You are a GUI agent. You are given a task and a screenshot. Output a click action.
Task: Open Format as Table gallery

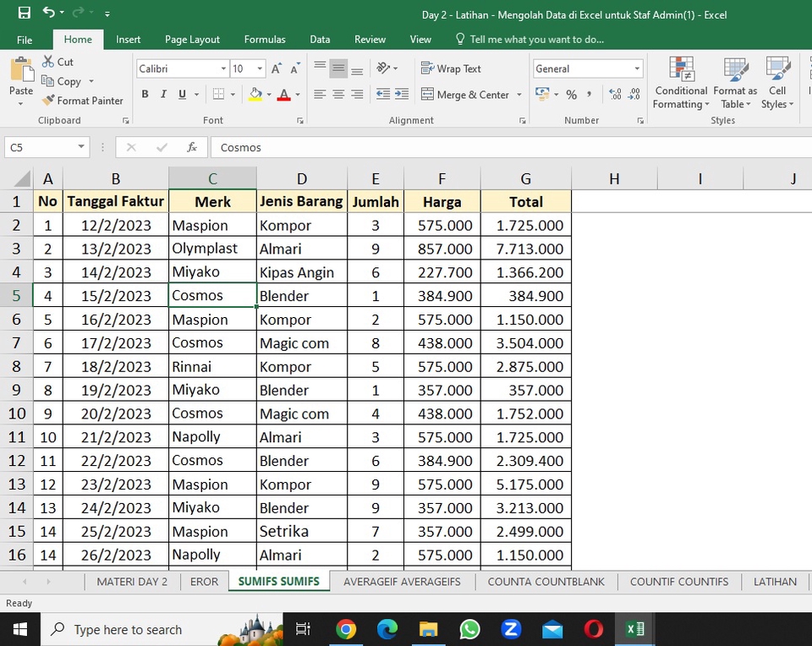click(x=735, y=83)
